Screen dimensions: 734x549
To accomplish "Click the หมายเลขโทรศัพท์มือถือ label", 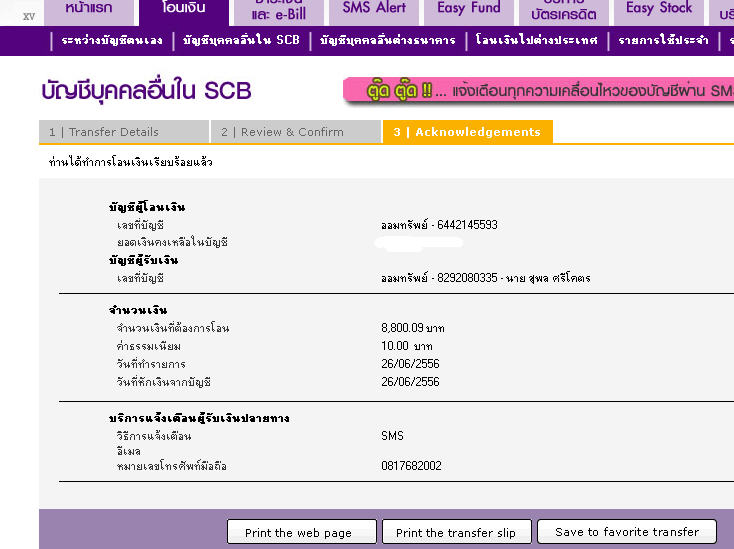I will coord(172,466).
